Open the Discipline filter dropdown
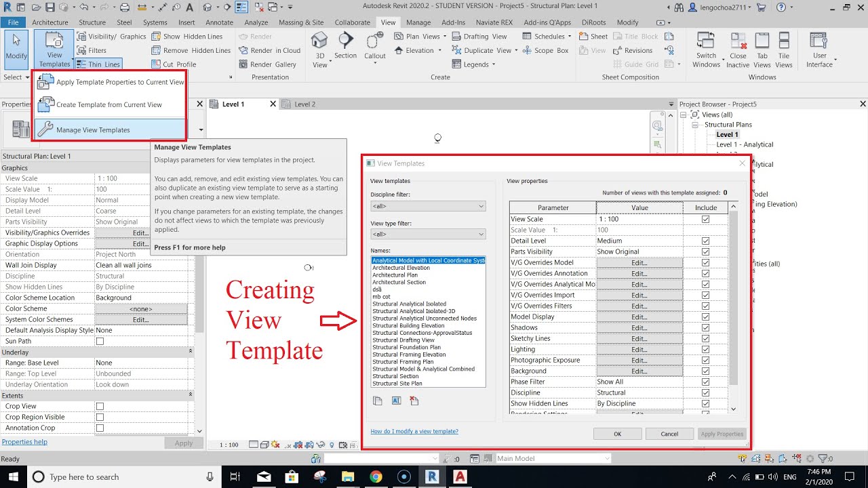Viewport: 868px width, 488px height. click(428, 206)
